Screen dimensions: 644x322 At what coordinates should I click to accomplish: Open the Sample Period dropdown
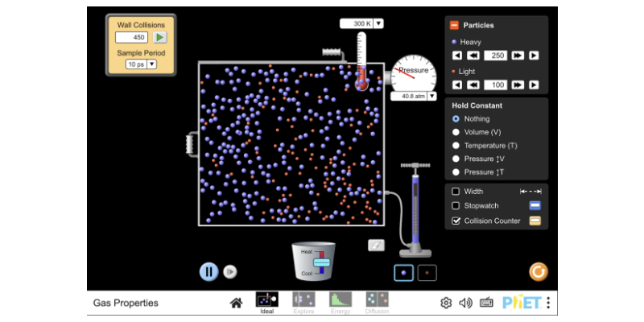[141, 64]
